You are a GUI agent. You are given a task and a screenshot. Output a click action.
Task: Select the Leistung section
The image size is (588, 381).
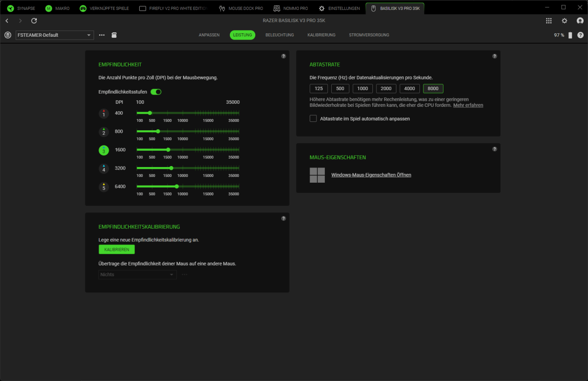(243, 35)
